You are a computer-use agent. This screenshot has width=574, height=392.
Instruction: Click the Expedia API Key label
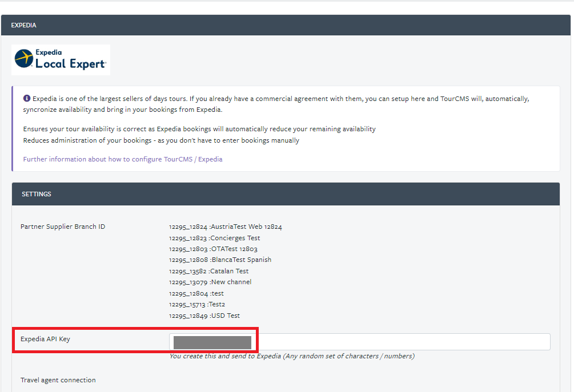(45, 339)
